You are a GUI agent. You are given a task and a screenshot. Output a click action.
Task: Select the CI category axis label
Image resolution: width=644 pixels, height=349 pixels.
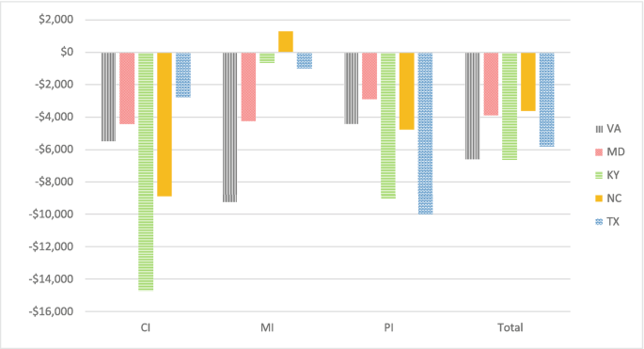point(146,327)
